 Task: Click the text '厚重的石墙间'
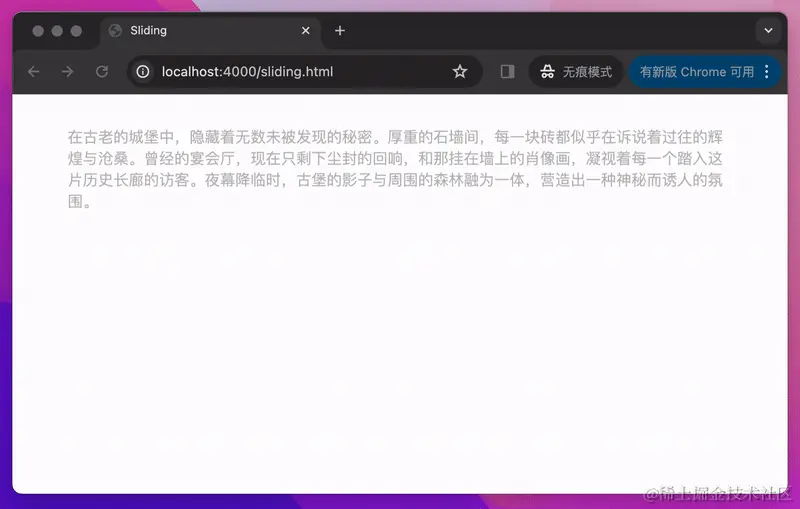(x=433, y=137)
